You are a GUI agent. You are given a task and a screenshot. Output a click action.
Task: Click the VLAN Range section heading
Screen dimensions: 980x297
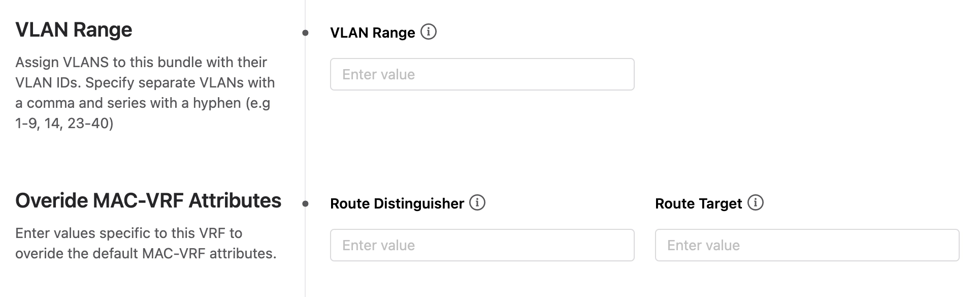[74, 29]
